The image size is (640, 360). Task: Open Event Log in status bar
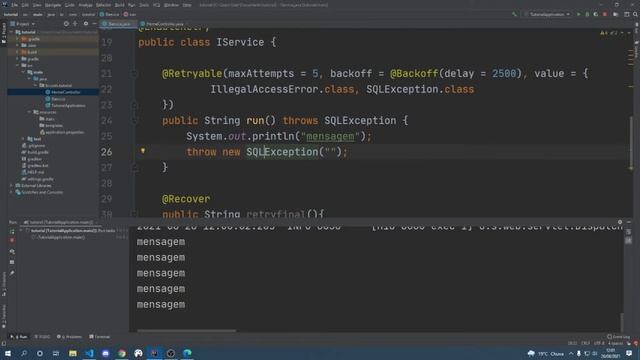coord(619,337)
